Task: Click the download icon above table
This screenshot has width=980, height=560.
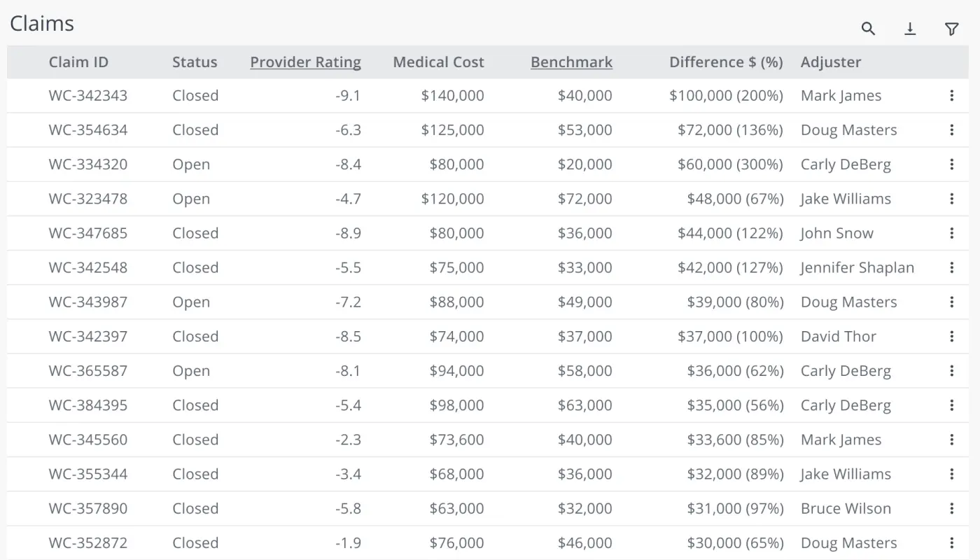Action: 910,29
